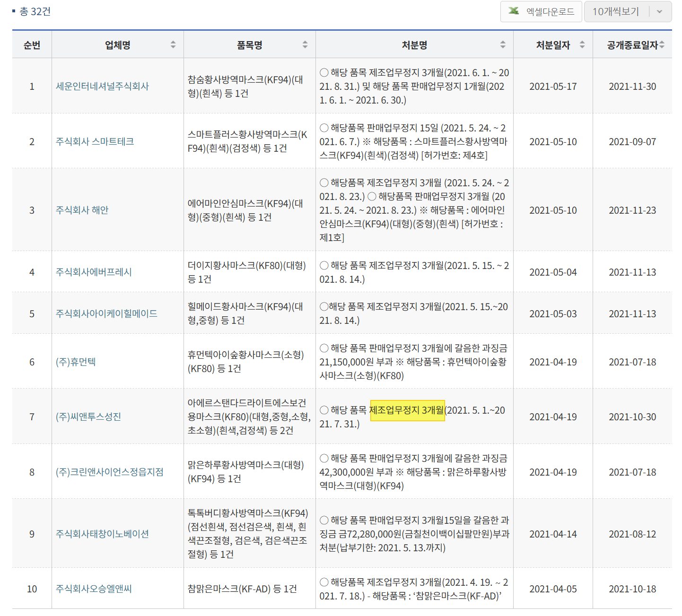Sort by 공개종료일자 column sort arrows
Screen dimensions: 682x616
tap(662, 45)
